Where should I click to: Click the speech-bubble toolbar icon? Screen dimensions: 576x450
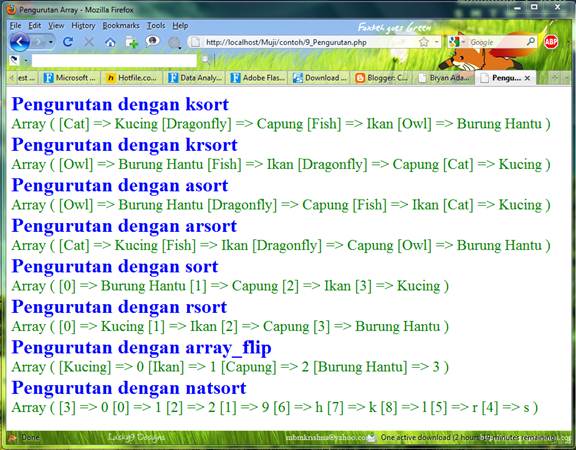click(152, 41)
